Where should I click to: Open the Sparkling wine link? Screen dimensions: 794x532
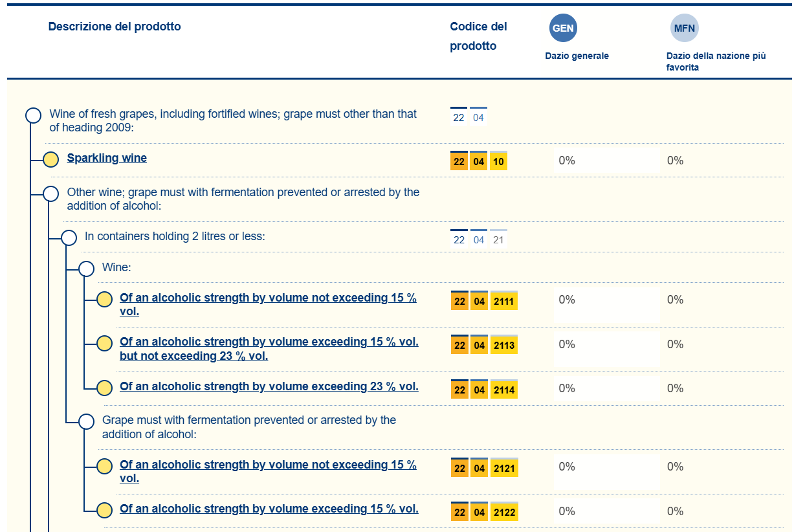tap(107, 158)
